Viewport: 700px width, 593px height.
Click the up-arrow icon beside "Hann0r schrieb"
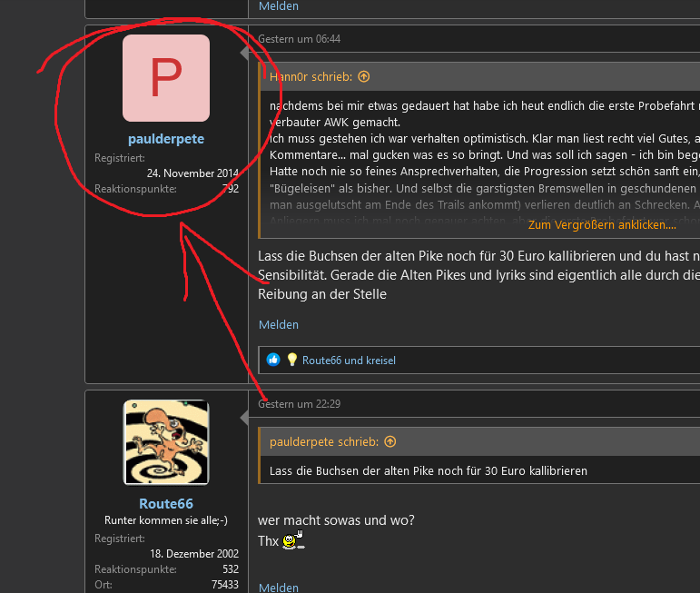364,77
